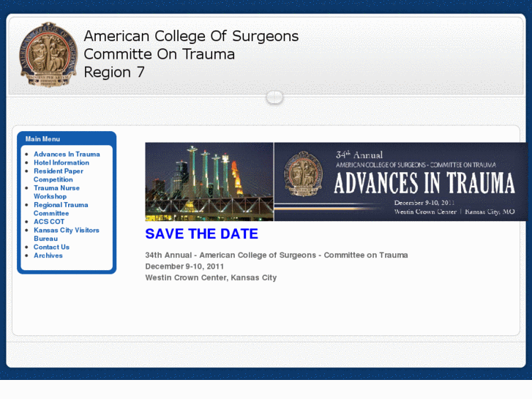Open the Hotel Information menu link

tap(61, 163)
